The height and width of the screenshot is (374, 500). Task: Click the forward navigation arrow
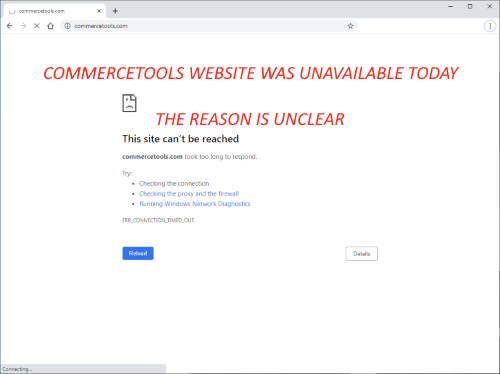23,26
